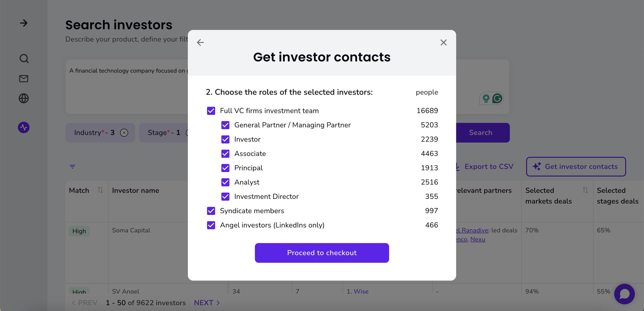This screenshot has width=644, height=311.
Task: Click Proceed to checkout button
Action: (322, 253)
